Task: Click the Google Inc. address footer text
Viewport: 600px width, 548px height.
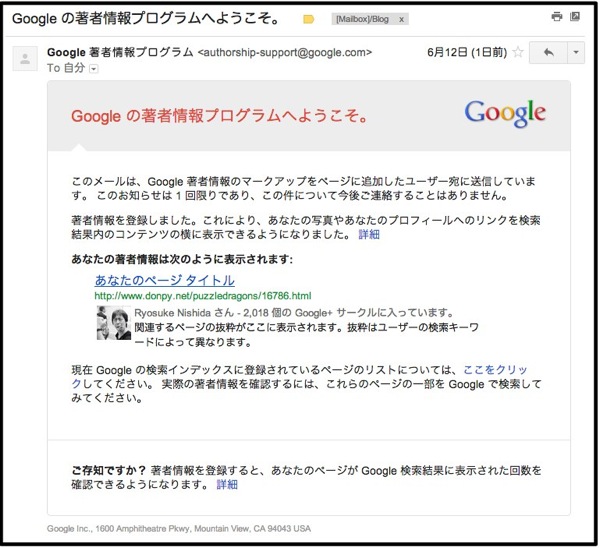Action: [x=179, y=528]
